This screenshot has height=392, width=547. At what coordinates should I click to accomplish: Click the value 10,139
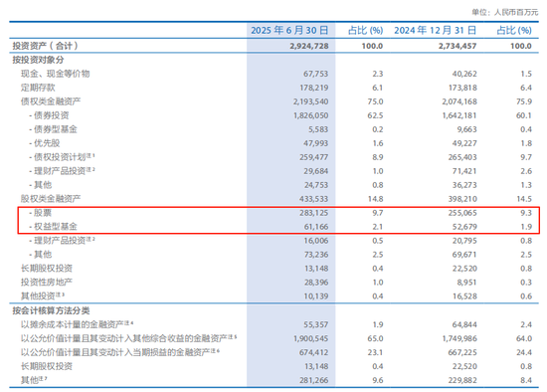tap(316, 296)
